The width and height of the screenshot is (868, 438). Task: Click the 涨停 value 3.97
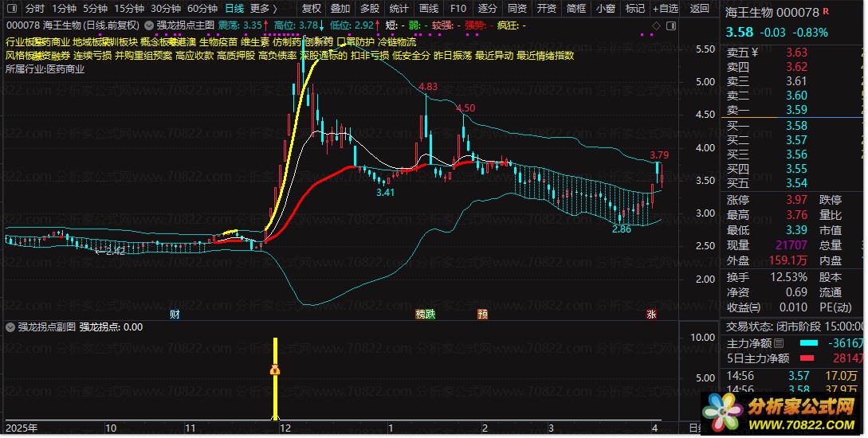(x=796, y=200)
